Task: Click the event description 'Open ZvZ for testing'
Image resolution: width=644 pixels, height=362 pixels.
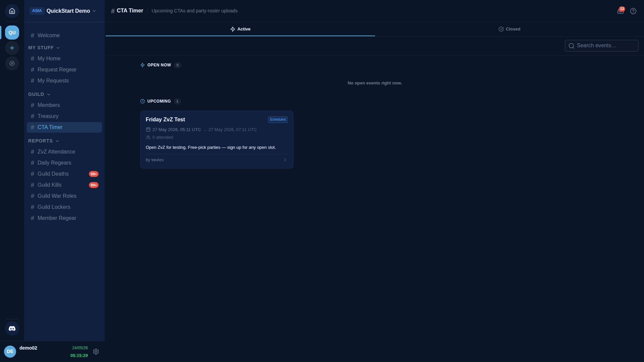Action: click(x=211, y=147)
